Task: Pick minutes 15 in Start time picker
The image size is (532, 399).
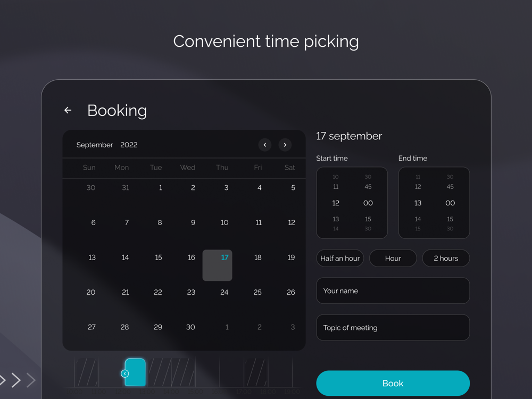Action: pyautogui.click(x=368, y=219)
